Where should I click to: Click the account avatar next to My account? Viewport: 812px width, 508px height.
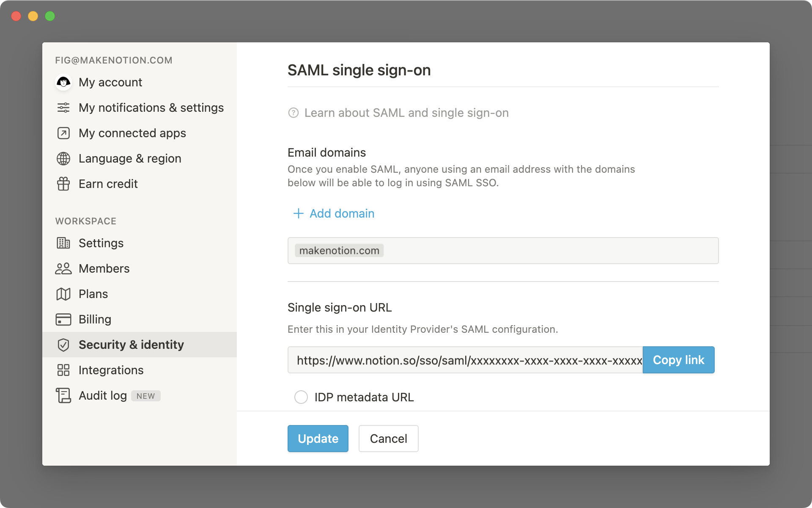(63, 82)
